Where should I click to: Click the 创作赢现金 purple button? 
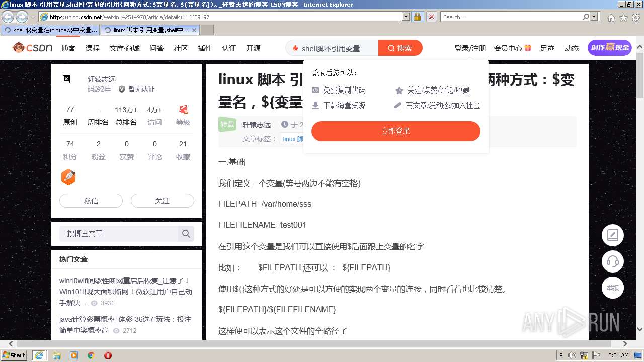point(610,48)
